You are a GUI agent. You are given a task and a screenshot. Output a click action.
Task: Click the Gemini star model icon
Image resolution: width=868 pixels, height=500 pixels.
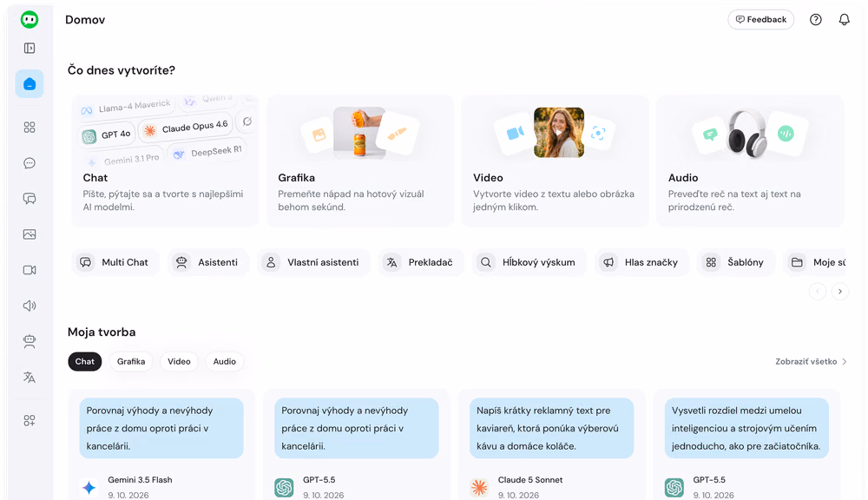[89, 487]
